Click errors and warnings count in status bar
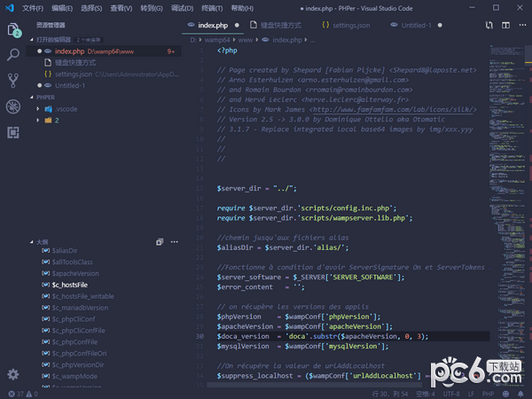Viewport: 532px width, 399px height. click(x=23, y=394)
